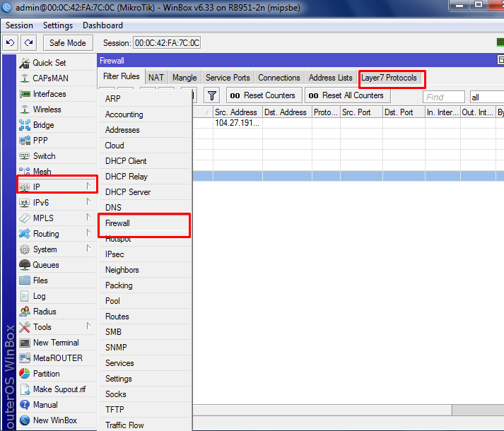Viewport: 504px width, 431px height.
Task: Sort by Dst. Port column header
Action: [404, 112]
